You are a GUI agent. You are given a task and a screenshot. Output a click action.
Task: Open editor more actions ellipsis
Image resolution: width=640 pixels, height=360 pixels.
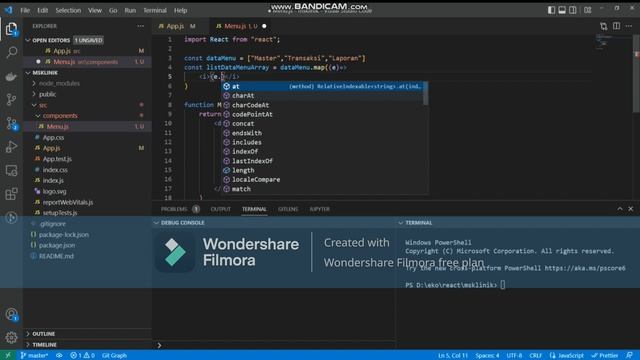(629, 26)
